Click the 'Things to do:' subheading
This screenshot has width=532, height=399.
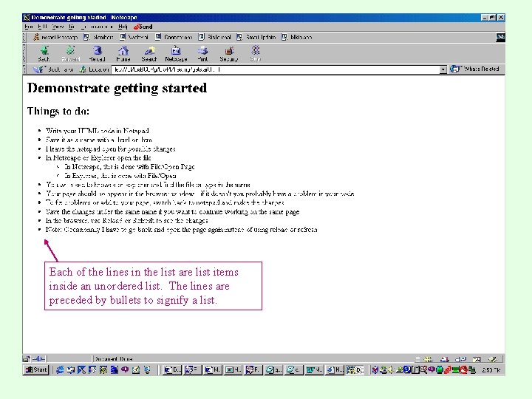[58, 111]
